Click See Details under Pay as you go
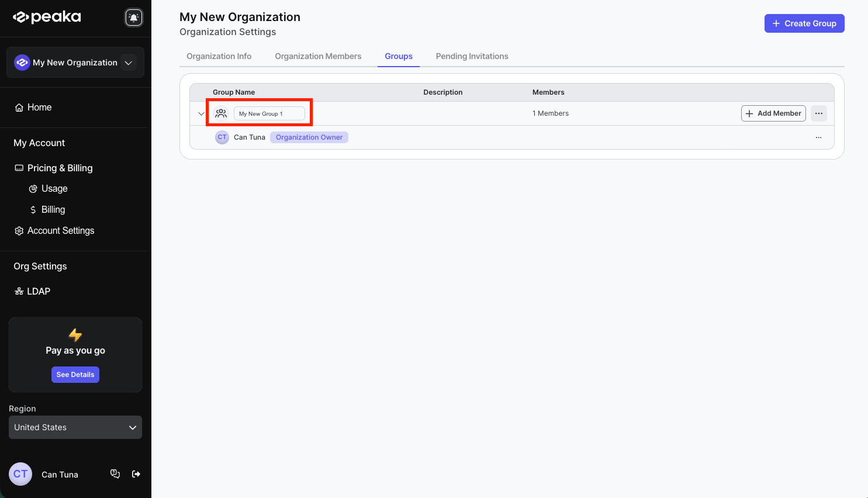 click(75, 374)
